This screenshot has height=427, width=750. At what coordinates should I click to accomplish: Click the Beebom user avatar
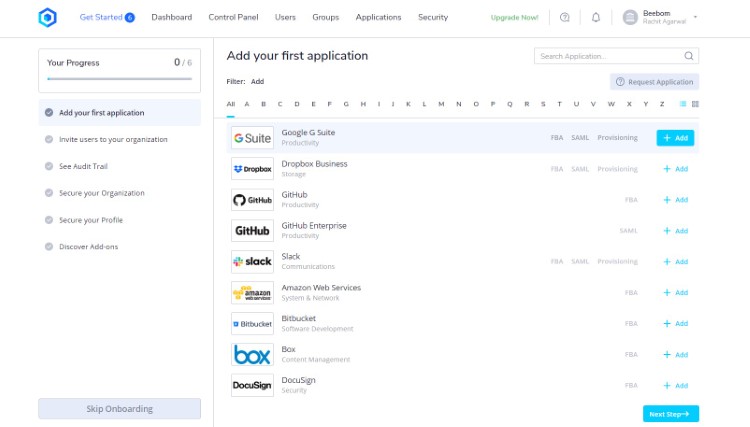pyautogui.click(x=630, y=17)
